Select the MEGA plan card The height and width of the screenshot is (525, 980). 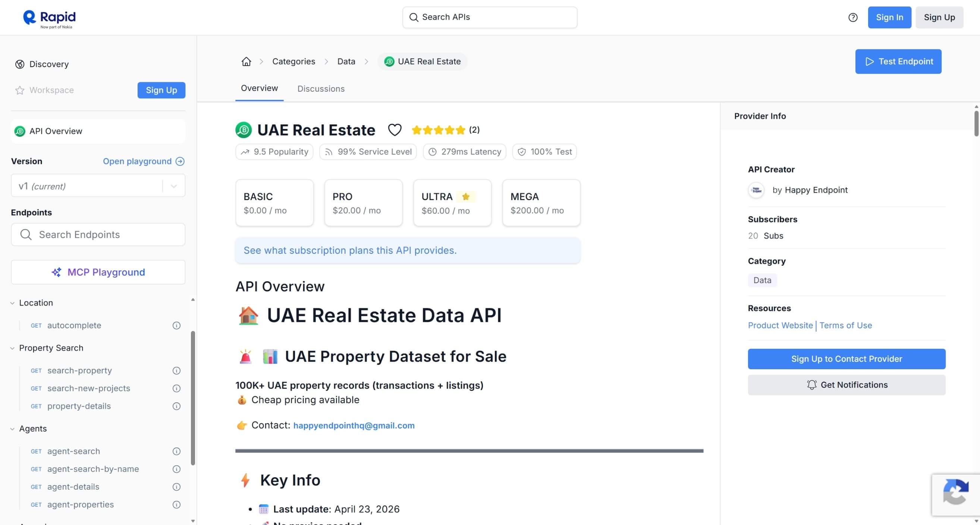point(541,203)
